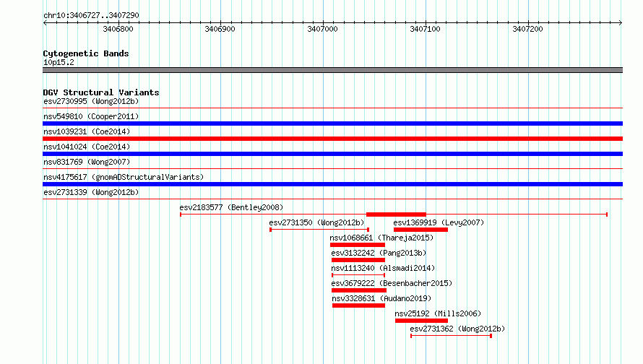Click esv2731362 (Wong2012b) label
Image resolution: width=643 pixels, height=364 pixels.
[457, 329]
